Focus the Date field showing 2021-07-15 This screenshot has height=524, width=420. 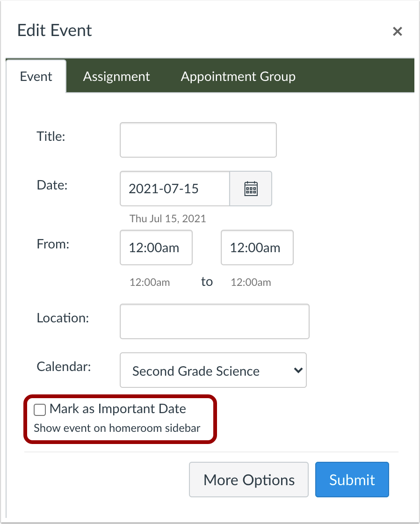pyautogui.click(x=174, y=189)
